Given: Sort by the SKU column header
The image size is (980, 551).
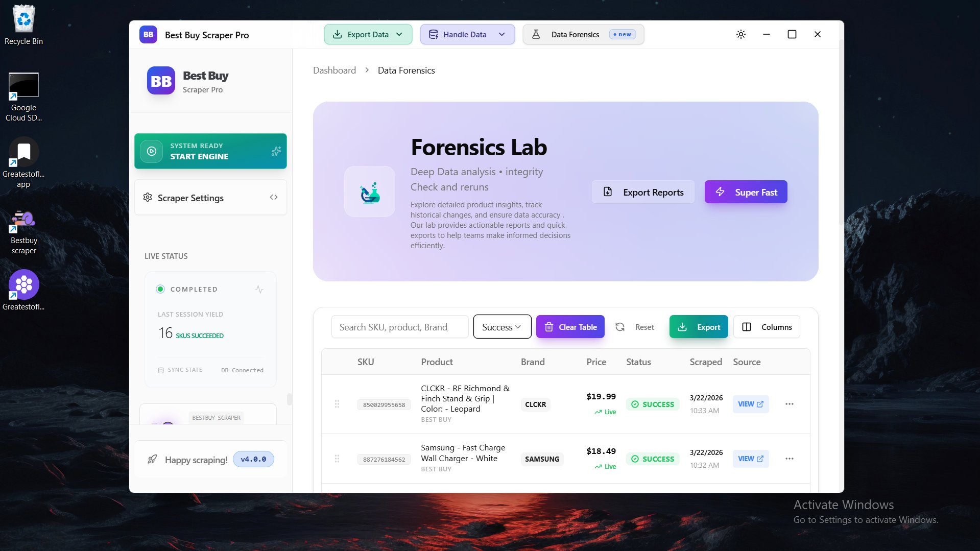Looking at the screenshot, I should 366,362.
